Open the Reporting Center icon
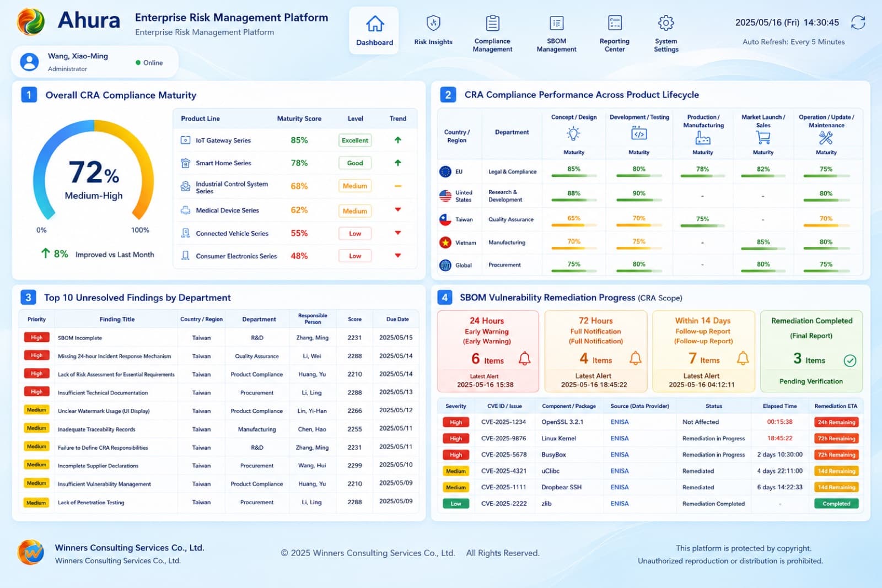Screen dimensions: 882x588 click(615, 23)
